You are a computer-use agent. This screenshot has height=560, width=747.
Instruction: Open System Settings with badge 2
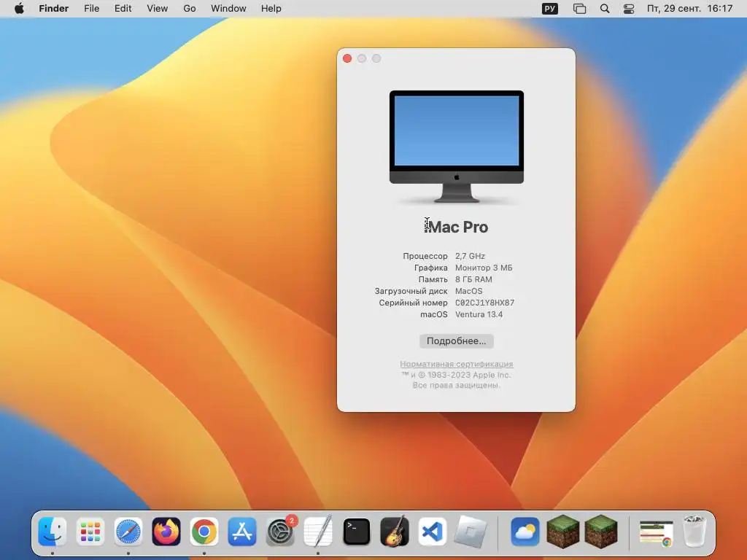coord(280,532)
